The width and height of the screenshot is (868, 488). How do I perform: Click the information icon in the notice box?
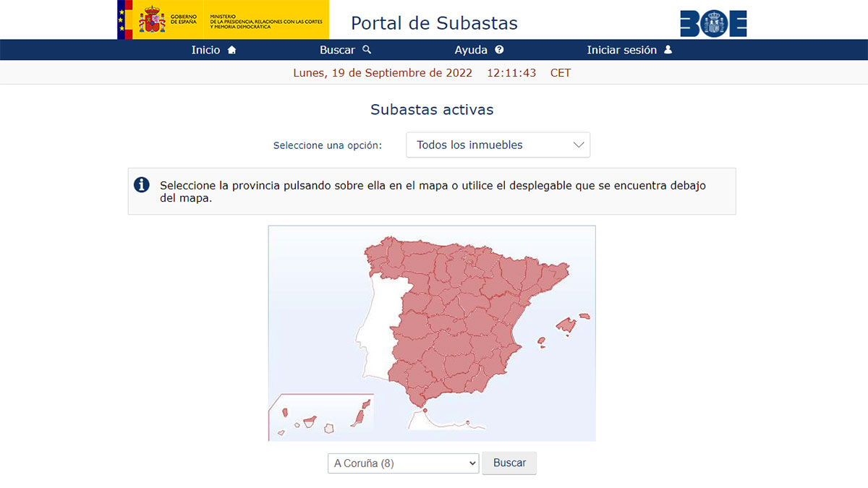click(141, 185)
